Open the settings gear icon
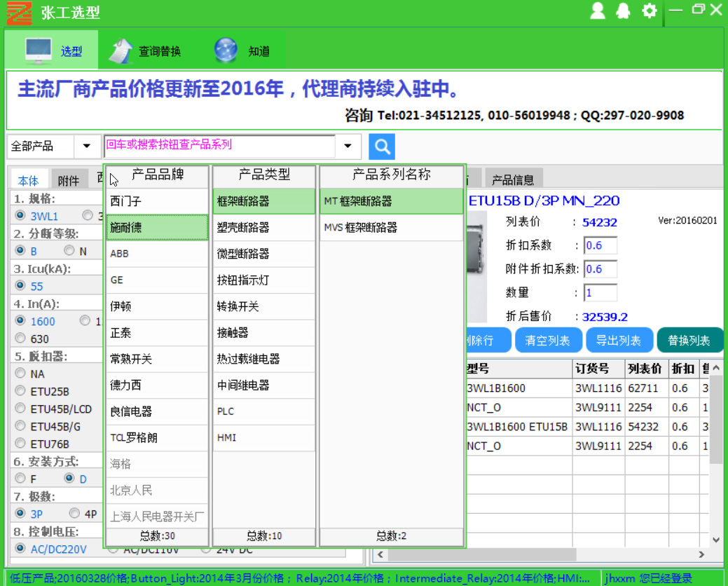Image resolution: width=728 pixels, height=586 pixels. pos(650,11)
